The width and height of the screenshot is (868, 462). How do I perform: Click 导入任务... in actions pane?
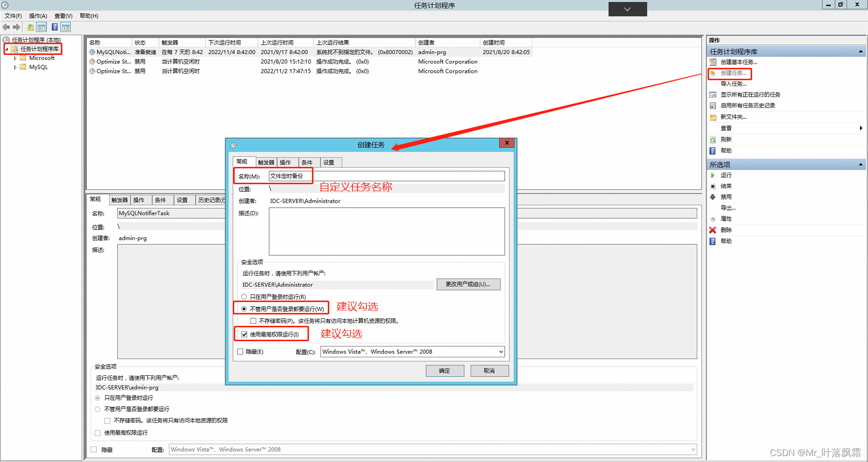click(733, 84)
